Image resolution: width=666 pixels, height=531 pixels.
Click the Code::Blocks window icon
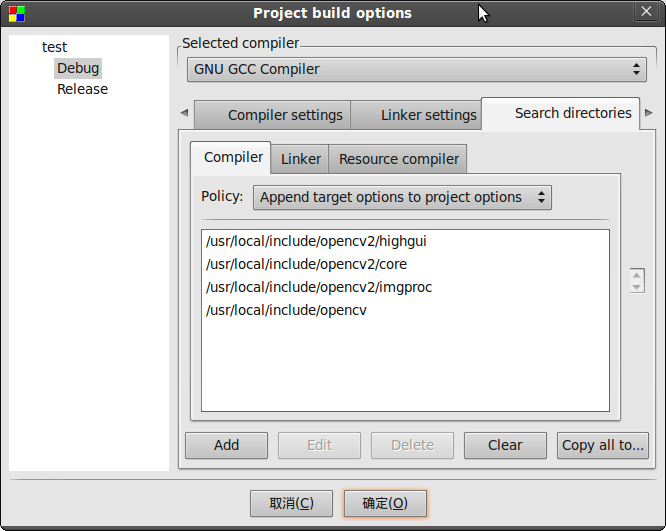tap(17, 14)
